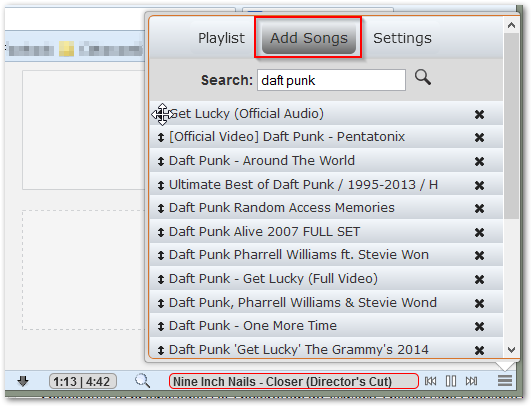Switch to the Playlist tab
Viewport: 532px width, 407px height.
click(221, 38)
